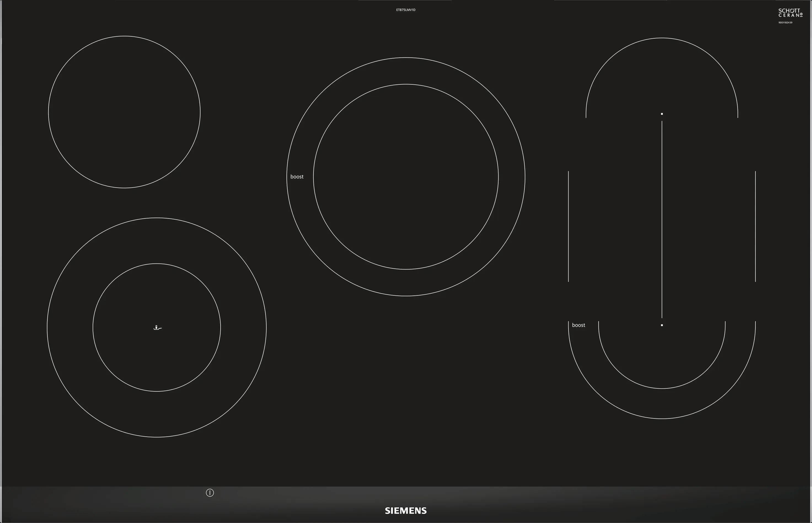Screen dimensions: 812x523
Task: Tap the boost label on the round double-ring zone
Action: click(297, 177)
